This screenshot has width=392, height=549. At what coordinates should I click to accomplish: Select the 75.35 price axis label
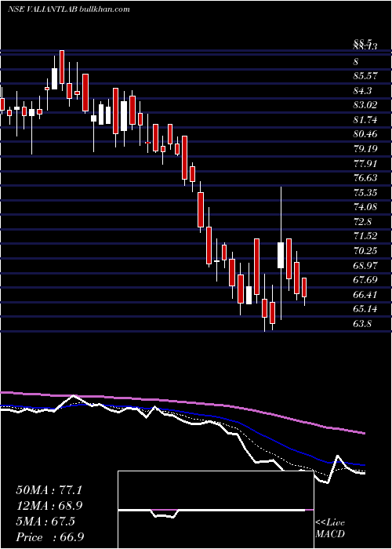tap(366, 193)
